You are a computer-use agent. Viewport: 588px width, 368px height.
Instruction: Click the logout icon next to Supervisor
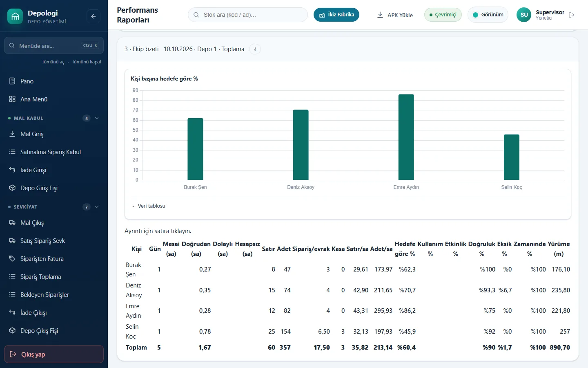click(572, 15)
